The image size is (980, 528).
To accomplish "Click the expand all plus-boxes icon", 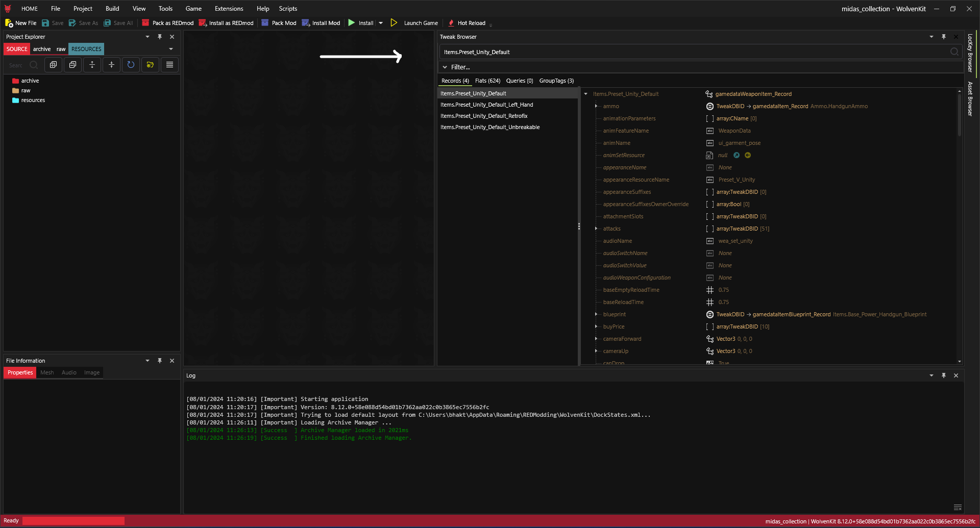I will click(x=53, y=65).
